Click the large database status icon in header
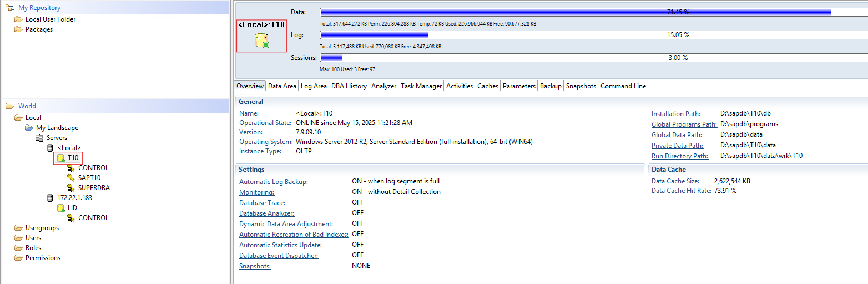 [x=261, y=41]
